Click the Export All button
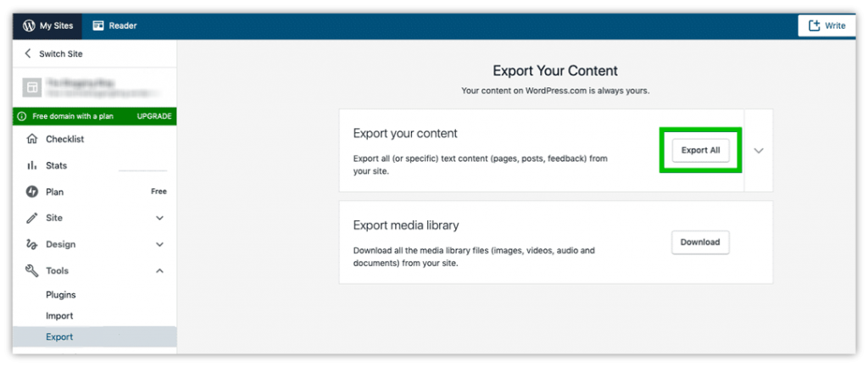This screenshot has width=868, height=367. click(x=700, y=150)
